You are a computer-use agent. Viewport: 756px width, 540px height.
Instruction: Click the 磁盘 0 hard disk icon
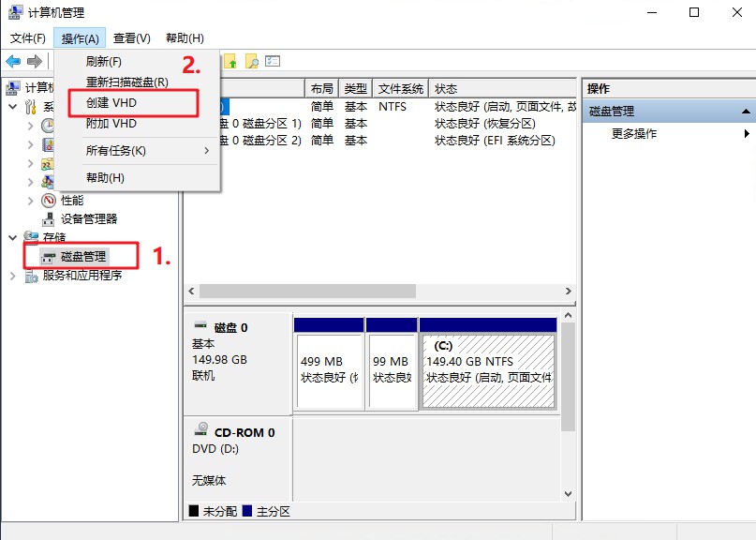tap(200, 324)
